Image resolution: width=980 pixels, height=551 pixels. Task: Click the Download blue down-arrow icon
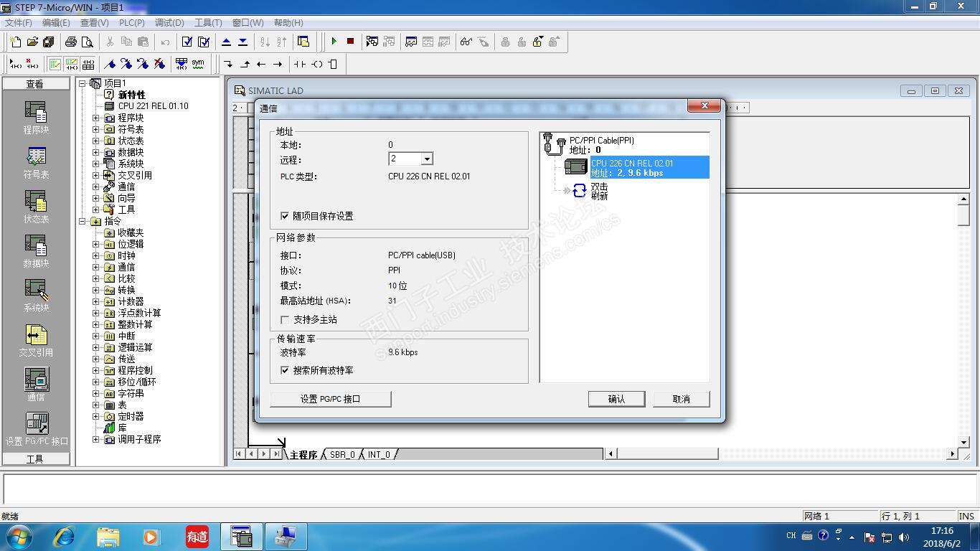pyautogui.click(x=242, y=42)
